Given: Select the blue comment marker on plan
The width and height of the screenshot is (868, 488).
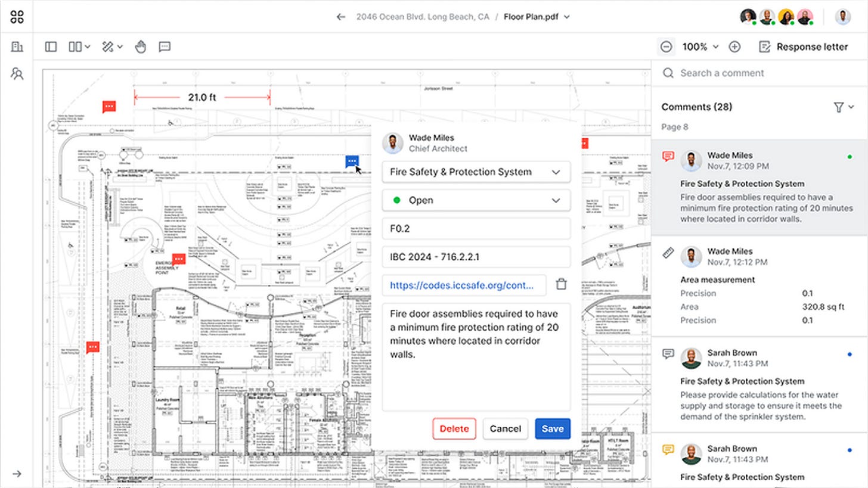Looking at the screenshot, I should click(x=352, y=161).
